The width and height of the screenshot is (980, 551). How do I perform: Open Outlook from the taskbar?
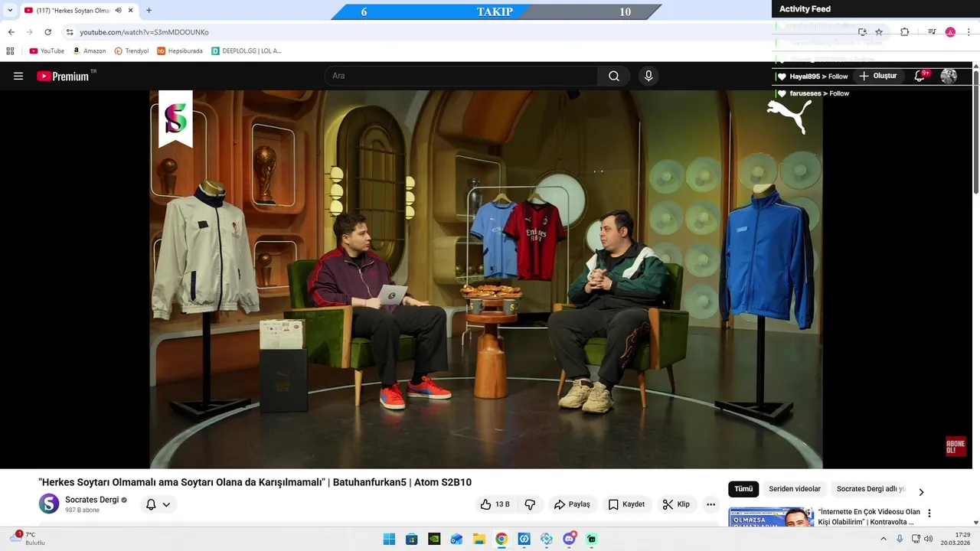click(x=456, y=539)
